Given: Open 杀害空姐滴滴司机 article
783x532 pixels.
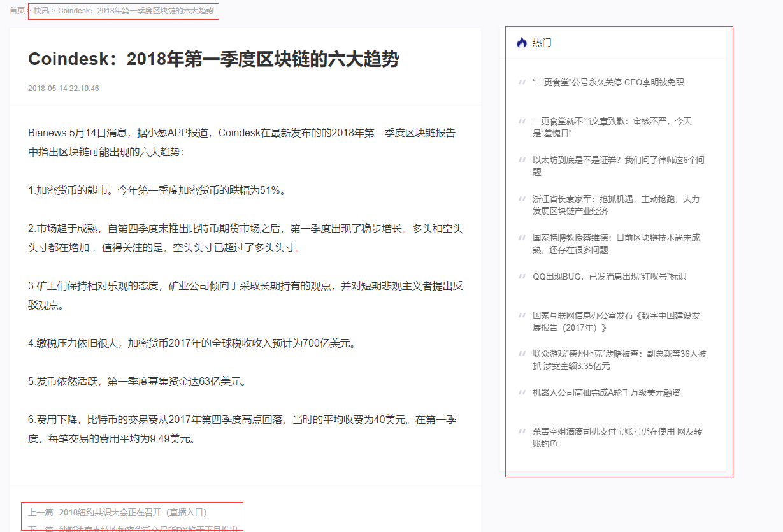Looking at the screenshot, I should click(617, 437).
